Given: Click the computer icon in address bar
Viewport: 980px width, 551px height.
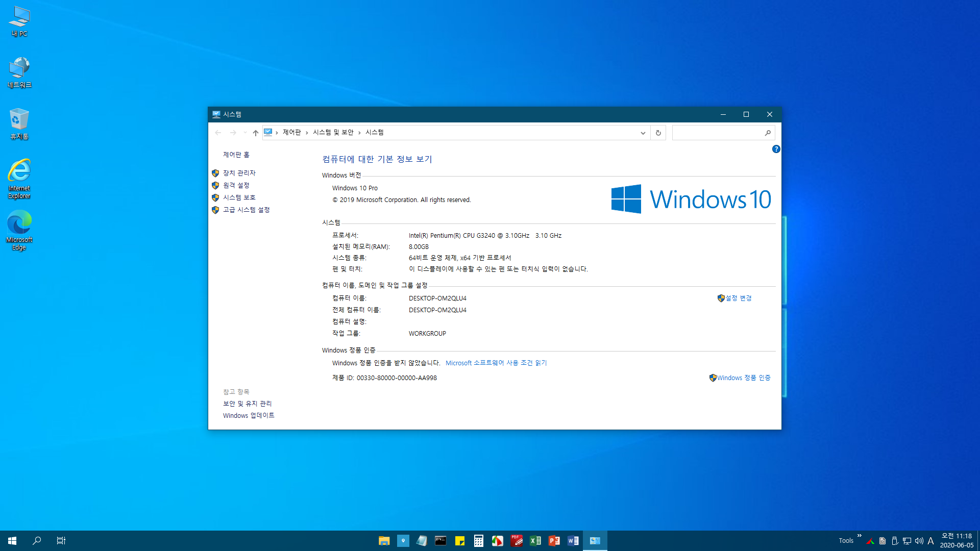Looking at the screenshot, I should [x=268, y=132].
